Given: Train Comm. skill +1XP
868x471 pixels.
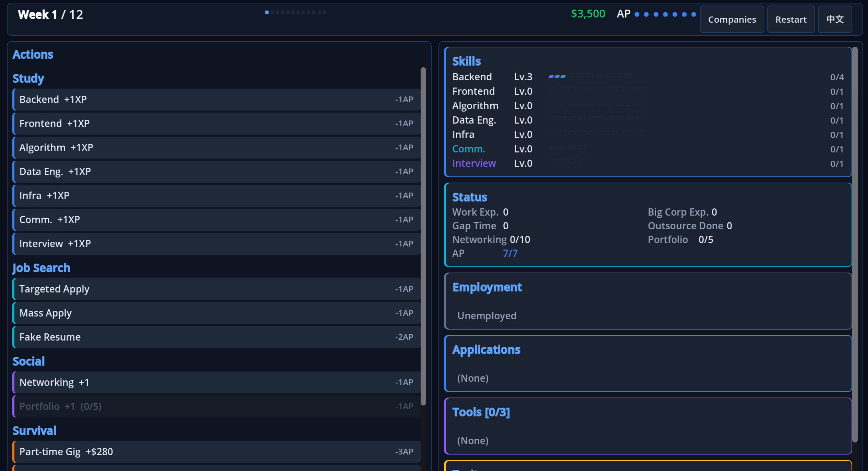Looking at the screenshot, I should click(216, 220).
